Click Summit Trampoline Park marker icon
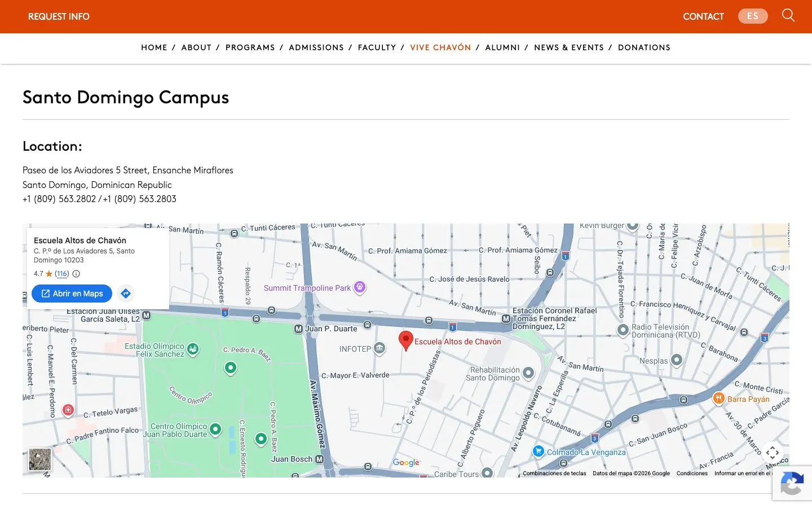Image resolution: width=812 pixels, height=508 pixels. click(x=360, y=287)
